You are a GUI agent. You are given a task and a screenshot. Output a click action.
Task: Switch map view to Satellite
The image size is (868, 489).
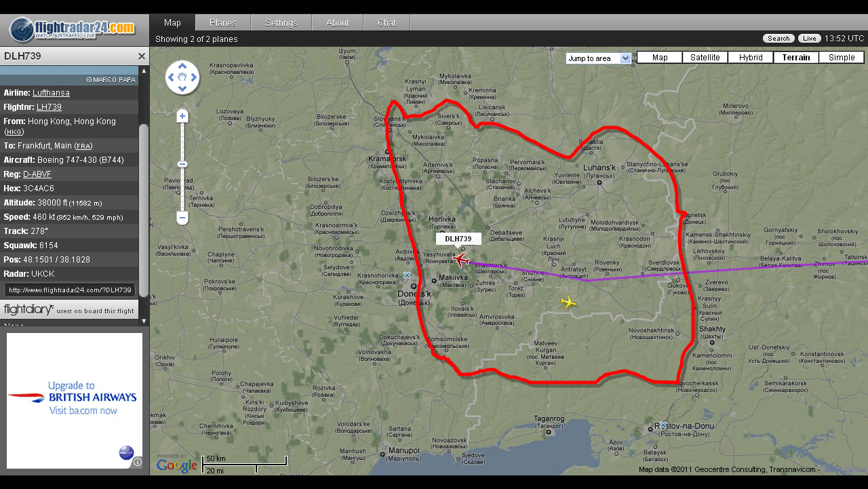[705, 58]
